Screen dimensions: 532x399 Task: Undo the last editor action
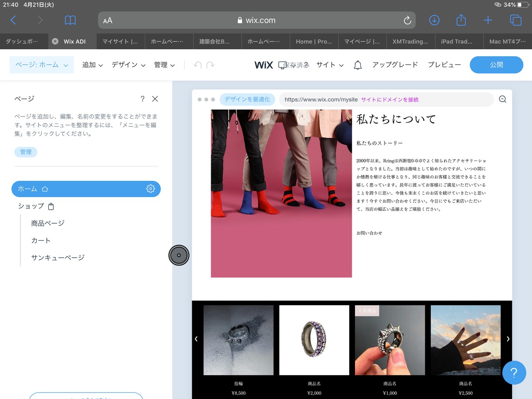(x=198, y=65)
